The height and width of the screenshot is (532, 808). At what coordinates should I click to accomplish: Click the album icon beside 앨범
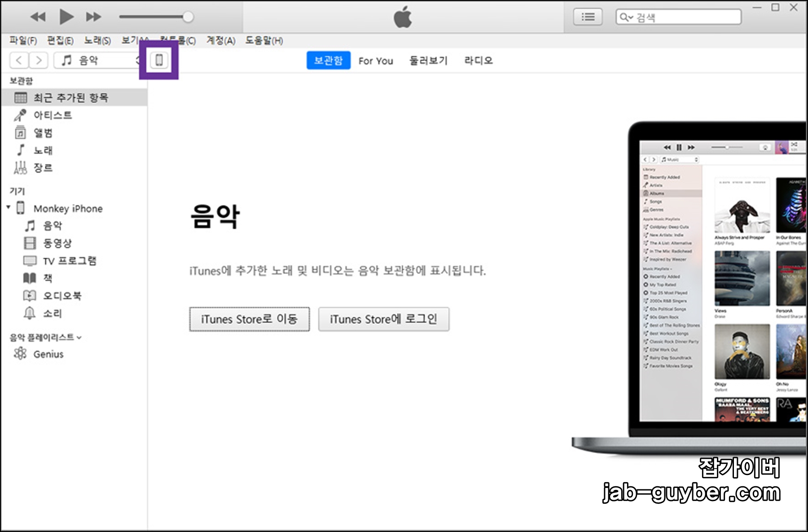[x=20, y=133]
